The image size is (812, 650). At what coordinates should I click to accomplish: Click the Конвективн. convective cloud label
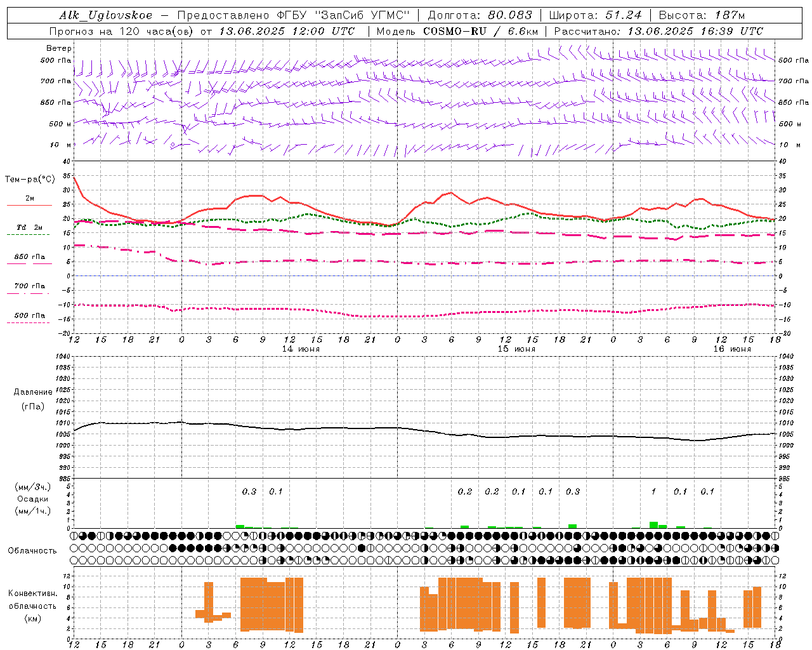click(32, 594)
